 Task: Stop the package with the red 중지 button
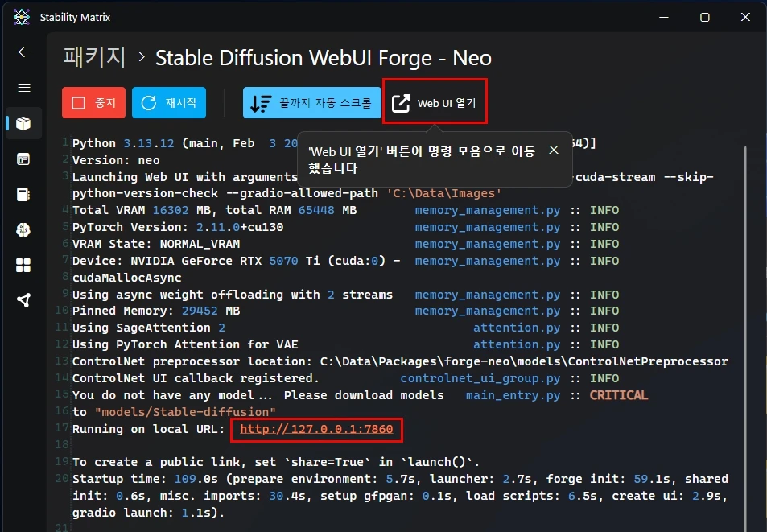click(93, 103)
